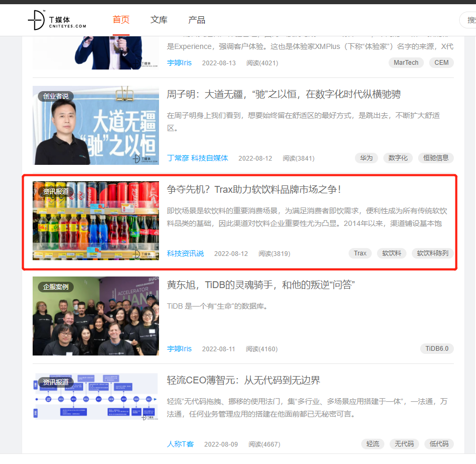Select the 软饮料 tag
Image resolution: width=476 pixels, height=464 pixels.
pos(392,253)
